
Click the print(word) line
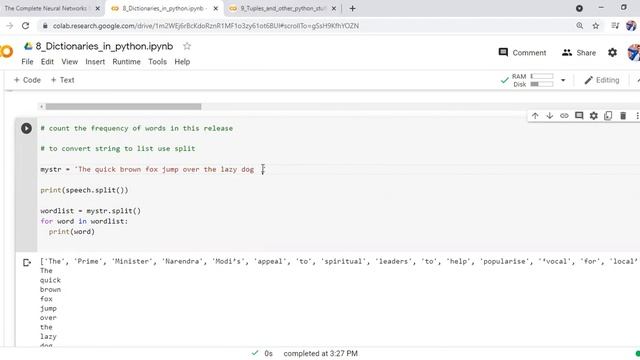[x=71, y=232]
